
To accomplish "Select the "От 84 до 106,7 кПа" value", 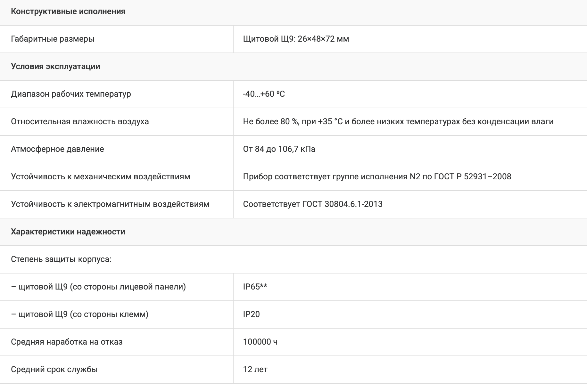I will [279, 149].
